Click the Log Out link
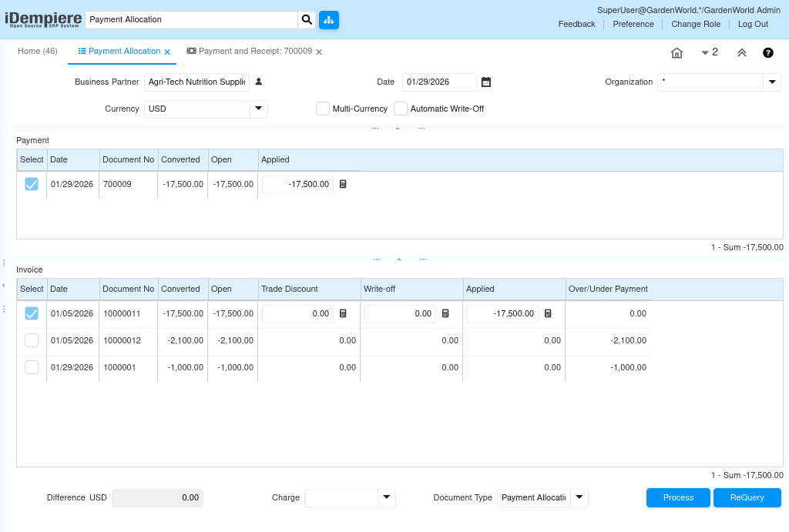This screenshot has width=789, height=532. 753,24
